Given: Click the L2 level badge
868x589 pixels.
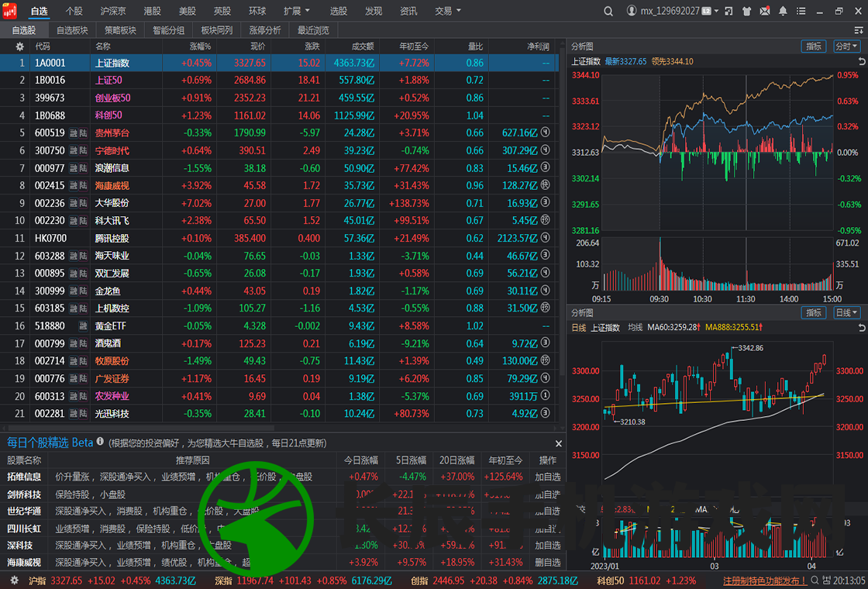Looking at the screenshot, I should pyautogui.click(x=706, y=11).
